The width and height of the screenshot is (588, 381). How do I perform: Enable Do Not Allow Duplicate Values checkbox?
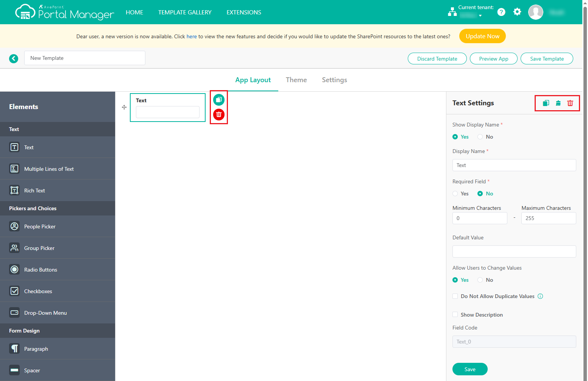point(455,296)
